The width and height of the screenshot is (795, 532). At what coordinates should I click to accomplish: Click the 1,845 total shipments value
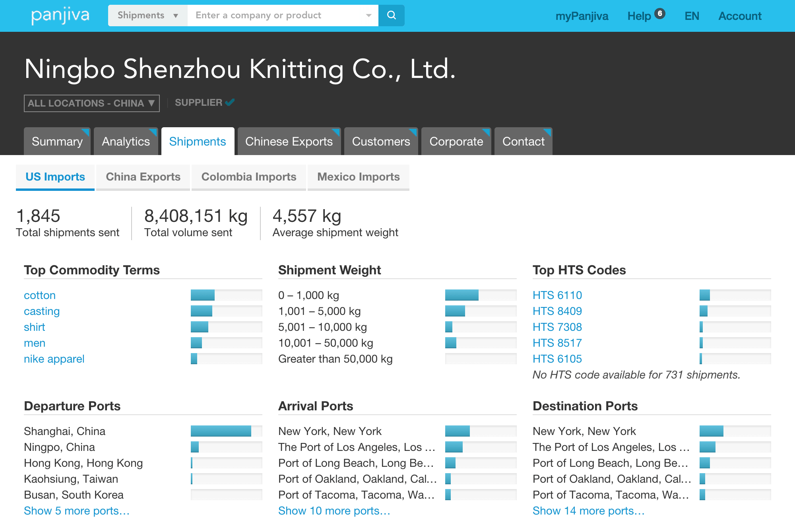pyautogui.click(x=38, y=216)
